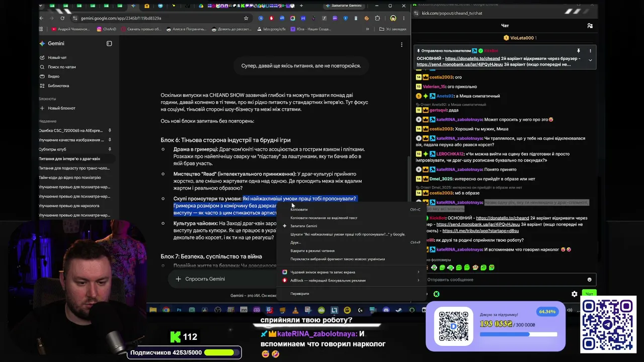This screenshot has width=644, height=362.
Task: Open the Chrome profile avatar
Action: [x=393, y=18]
